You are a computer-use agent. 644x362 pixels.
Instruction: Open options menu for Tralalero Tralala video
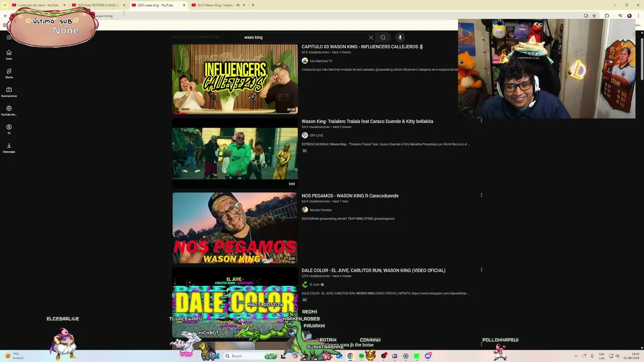(x=481, y=121)
